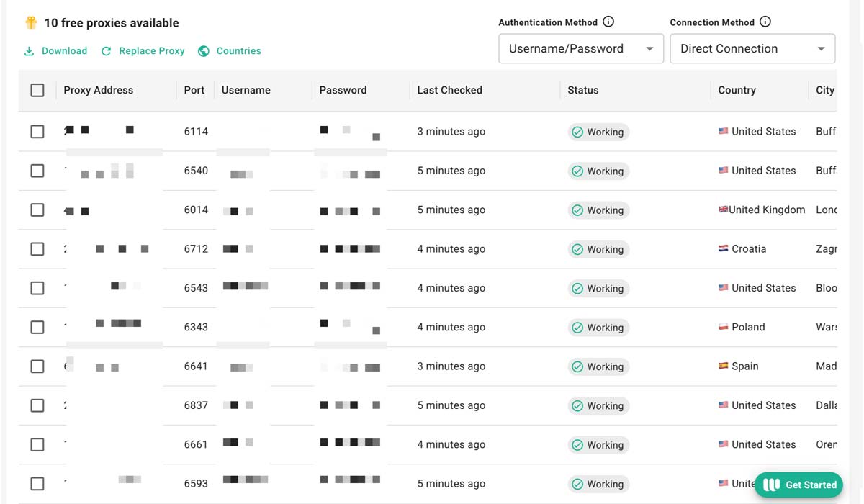Open the Username/Password authentication dropdown

point(580,49)
